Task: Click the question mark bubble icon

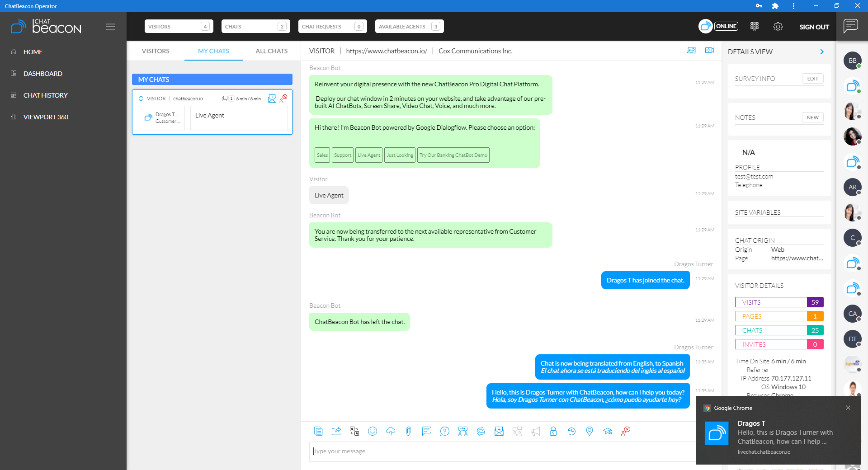Action: point(444,431)
